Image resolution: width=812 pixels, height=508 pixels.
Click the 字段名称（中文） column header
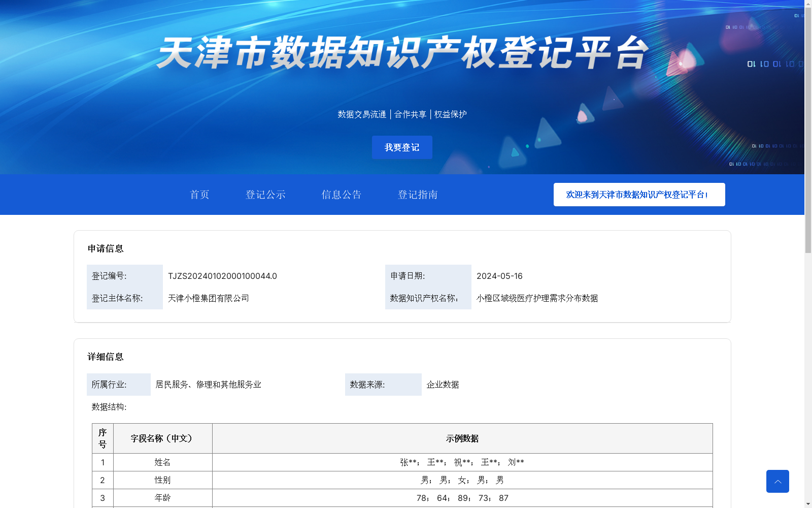[163, 438]
